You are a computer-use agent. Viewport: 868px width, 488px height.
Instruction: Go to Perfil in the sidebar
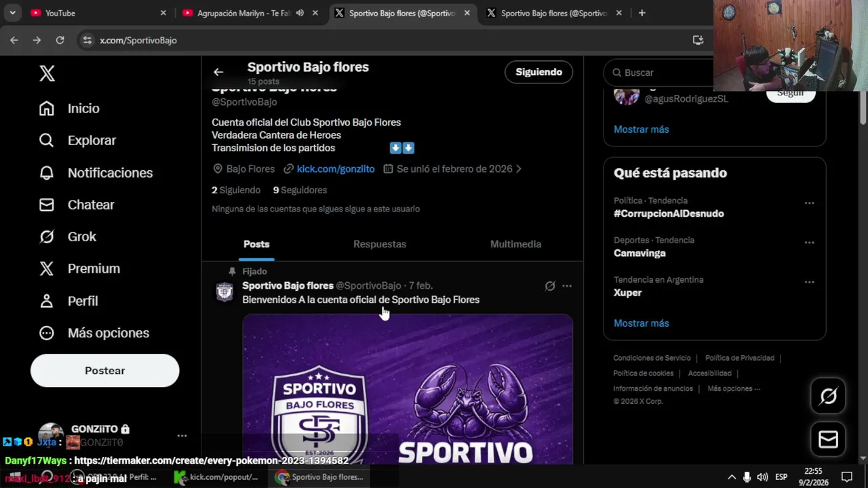click(x=68, y=301)
